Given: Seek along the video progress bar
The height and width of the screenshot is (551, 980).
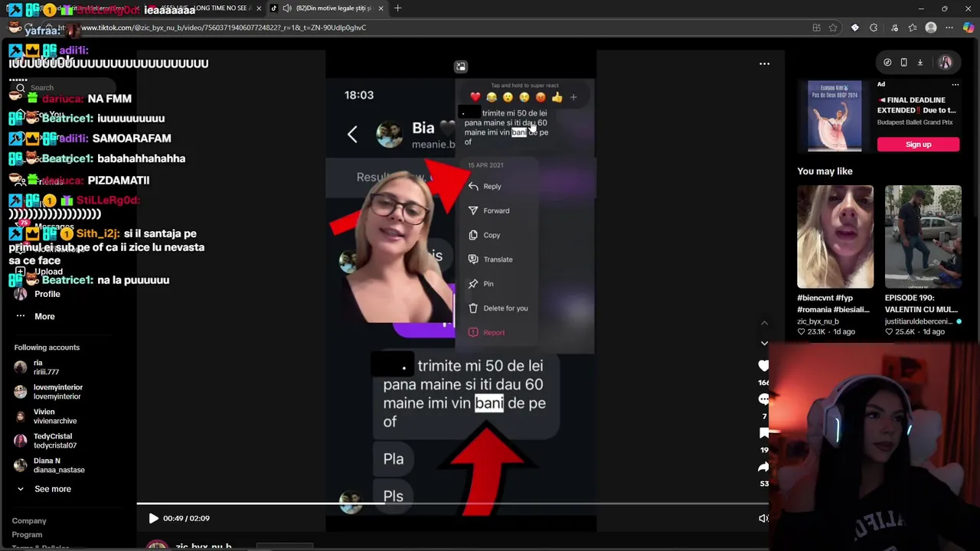Looking at the screenshot, I should [452, 504].
